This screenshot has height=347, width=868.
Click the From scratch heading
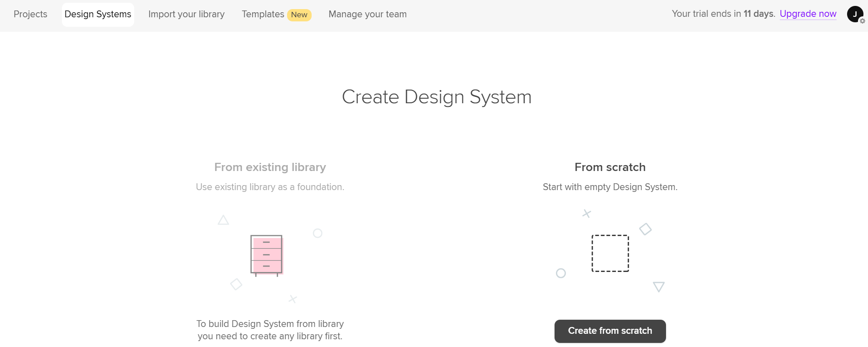click(x=610, y=167)
